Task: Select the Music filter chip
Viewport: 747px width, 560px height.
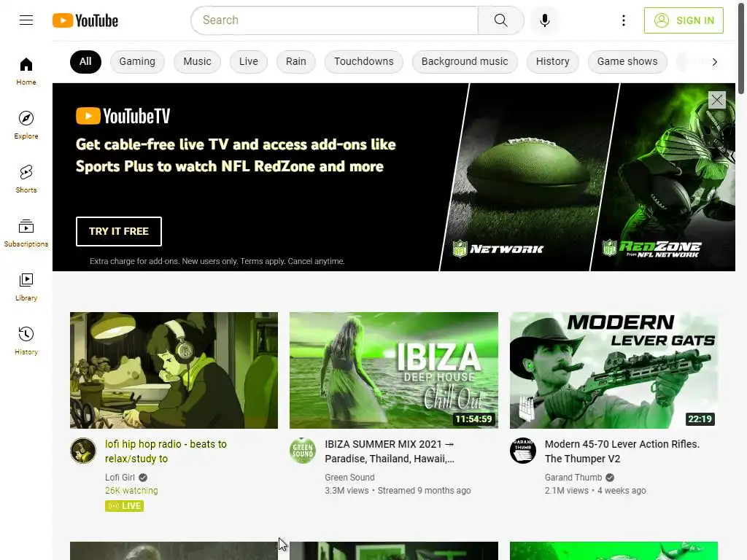Action: 197,61
